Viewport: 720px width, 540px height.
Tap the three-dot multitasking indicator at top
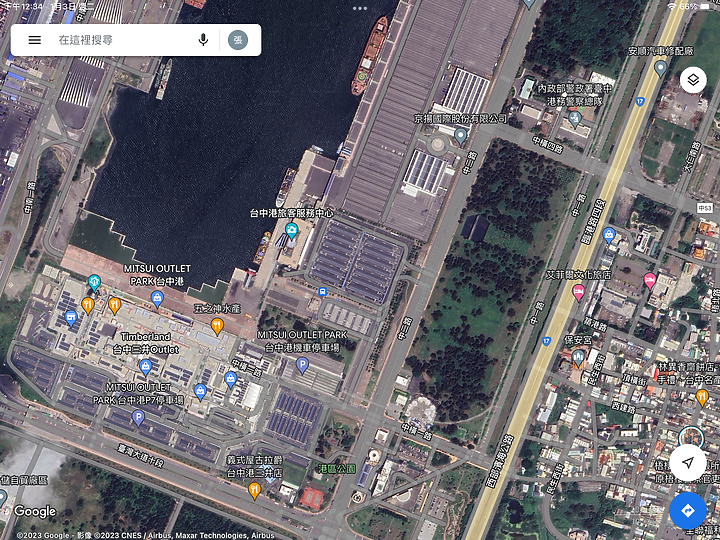(x=360, y=8)
